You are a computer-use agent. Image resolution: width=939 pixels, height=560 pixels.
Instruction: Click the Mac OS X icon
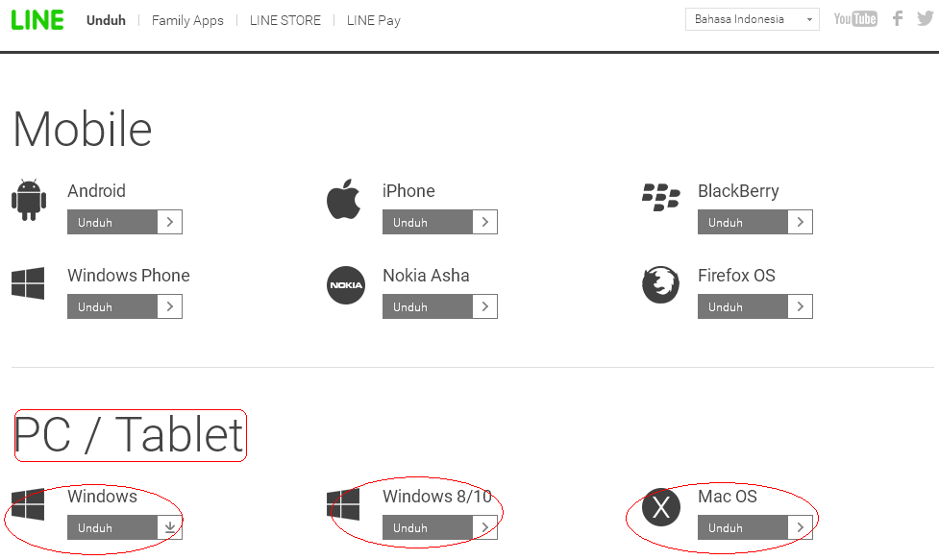click(660, 507)
